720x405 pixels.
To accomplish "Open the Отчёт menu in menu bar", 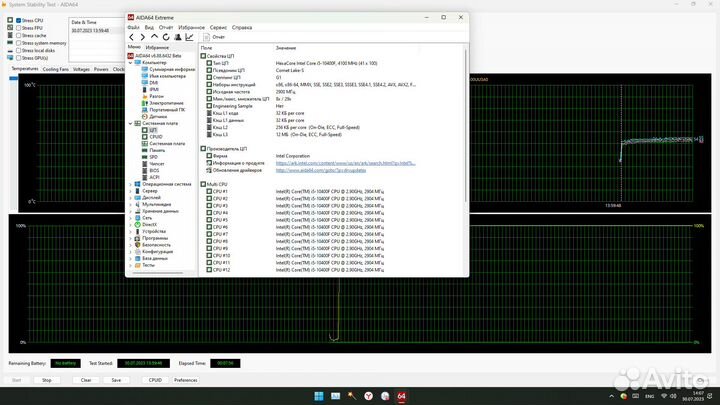I will 166,28.
